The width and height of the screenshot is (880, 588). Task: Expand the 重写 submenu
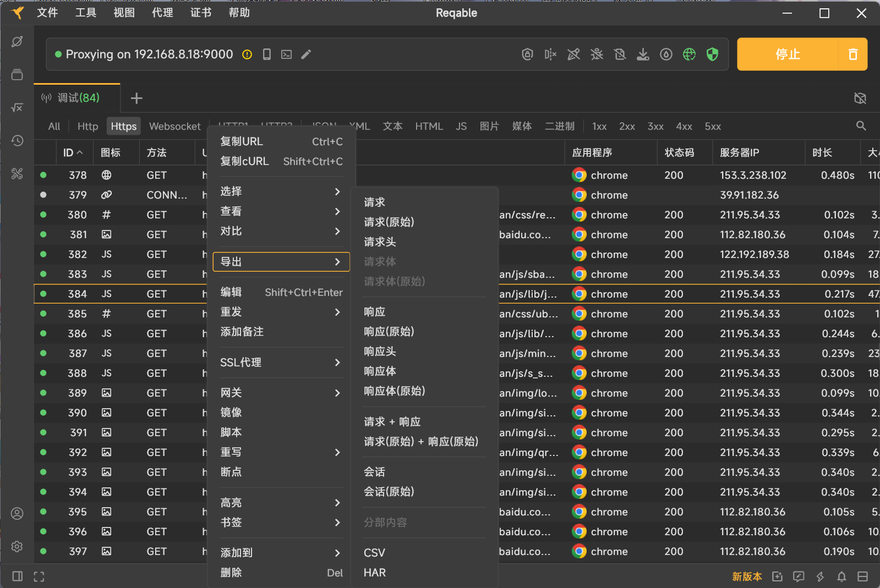coord(281,452)
